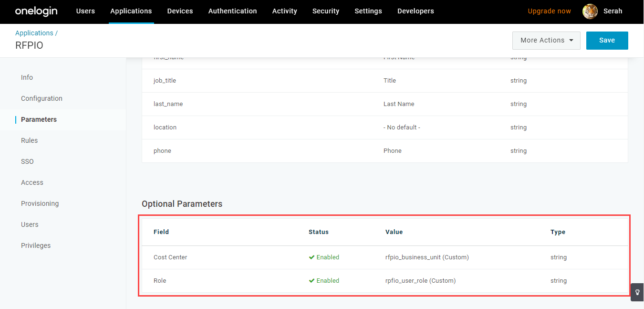Switch to the Access tab
The image size is (644, 309).
(32, 182)
